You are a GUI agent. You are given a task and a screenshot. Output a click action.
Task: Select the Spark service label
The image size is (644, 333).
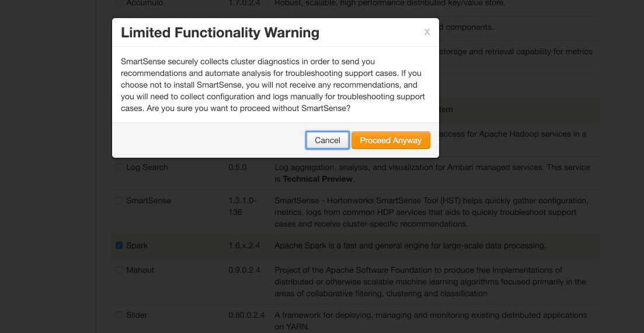137,245
